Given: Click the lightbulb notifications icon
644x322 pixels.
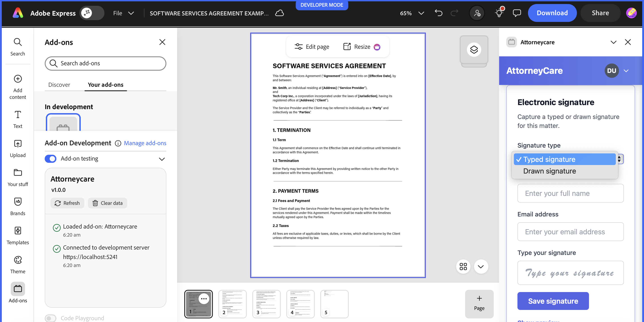Looking at the screenshot, I should pos(499,13).
